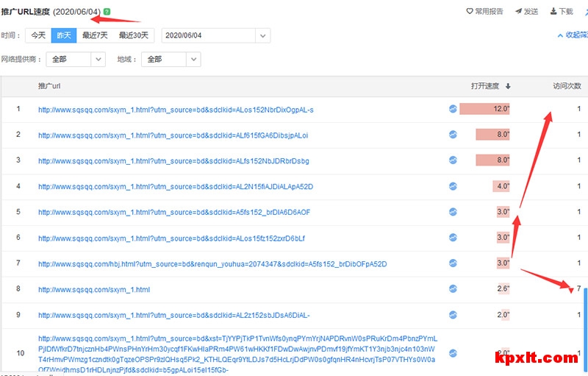This screenshot has height=376, width=588.
Task: Click the 发送 paper plane icon
Action: [x=518, y=12]
